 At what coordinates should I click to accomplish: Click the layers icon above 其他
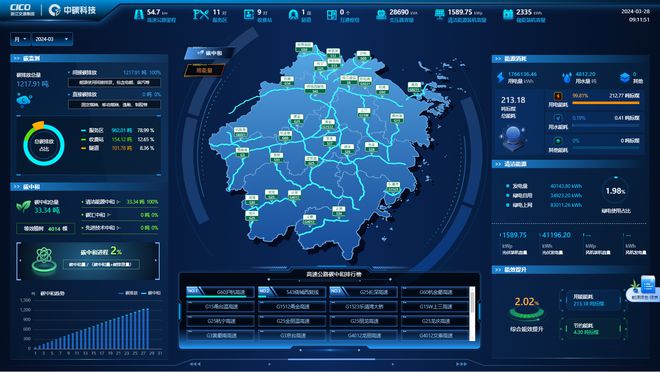[625, 77]
